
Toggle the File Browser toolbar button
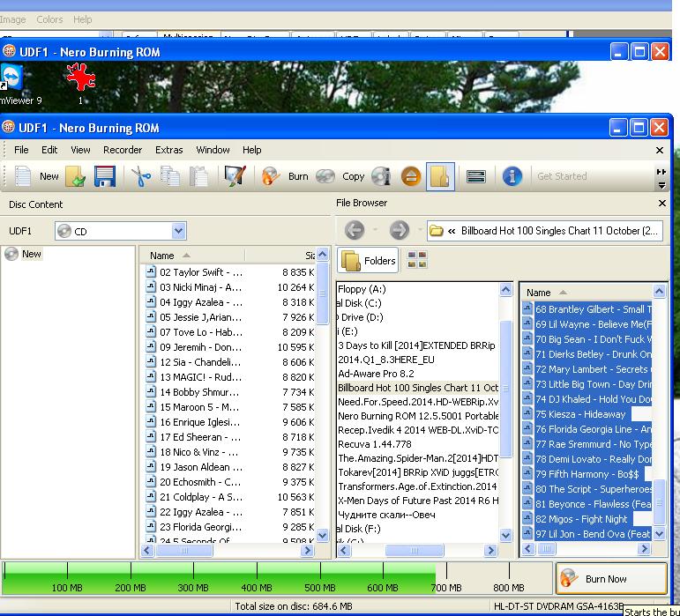click(x=440, y=176)
